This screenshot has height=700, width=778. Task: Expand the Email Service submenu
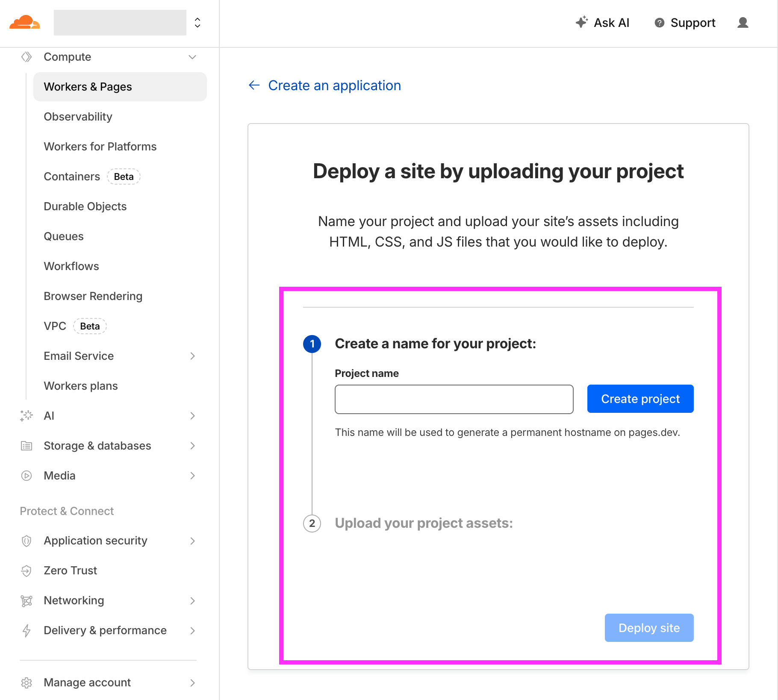coord(194,356)
